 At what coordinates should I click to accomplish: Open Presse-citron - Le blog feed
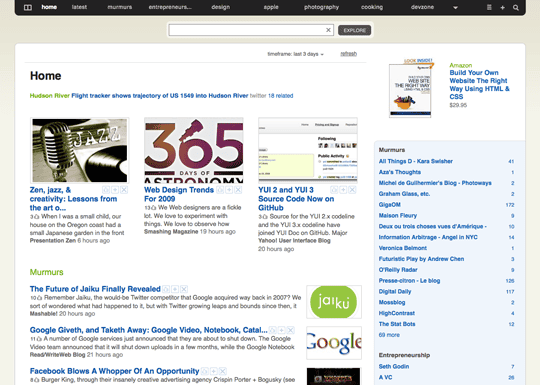409,281
